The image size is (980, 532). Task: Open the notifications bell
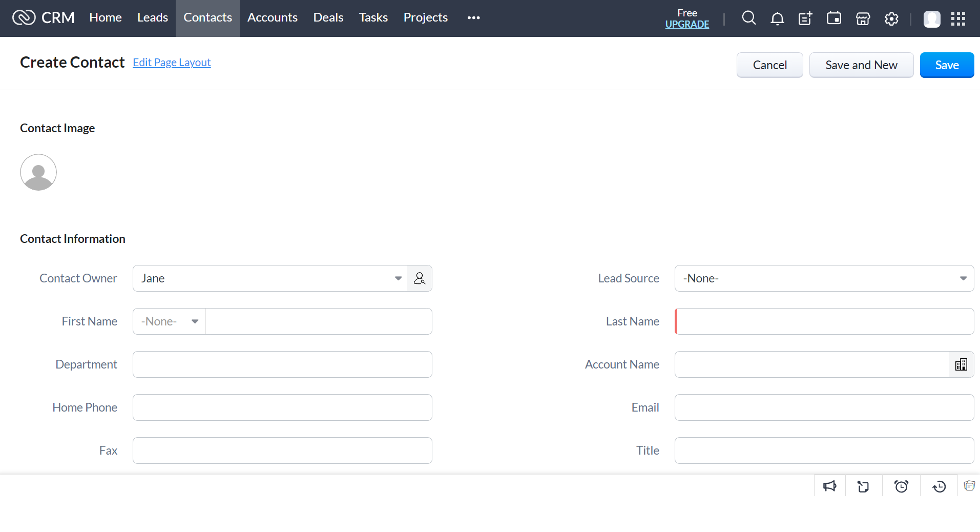pos(777,18)
